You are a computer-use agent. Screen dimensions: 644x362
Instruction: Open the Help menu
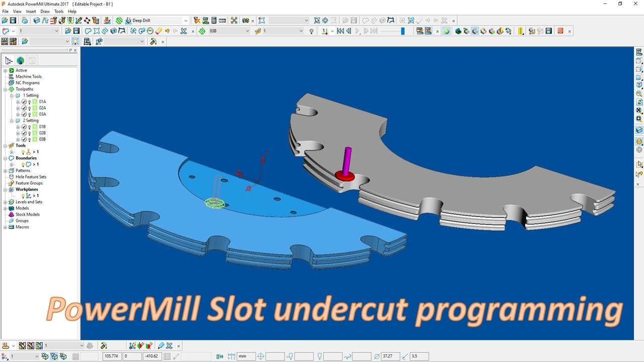(72, 11)
